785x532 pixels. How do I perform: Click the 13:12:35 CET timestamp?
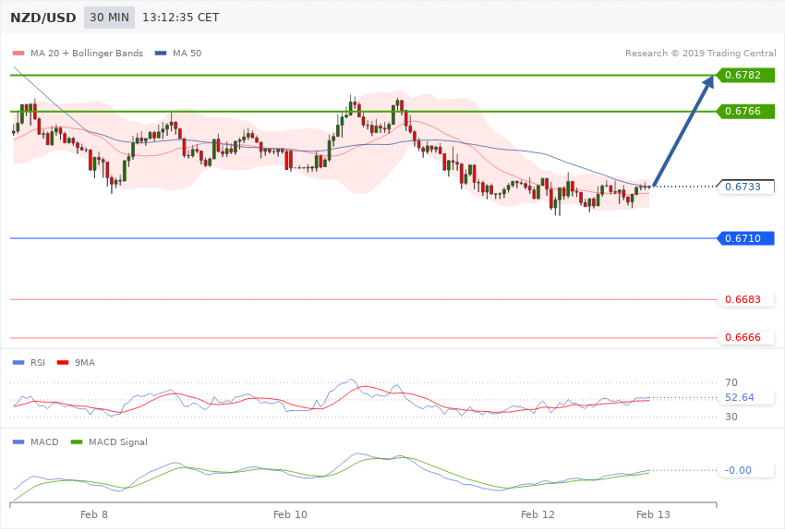click(181, 18)
